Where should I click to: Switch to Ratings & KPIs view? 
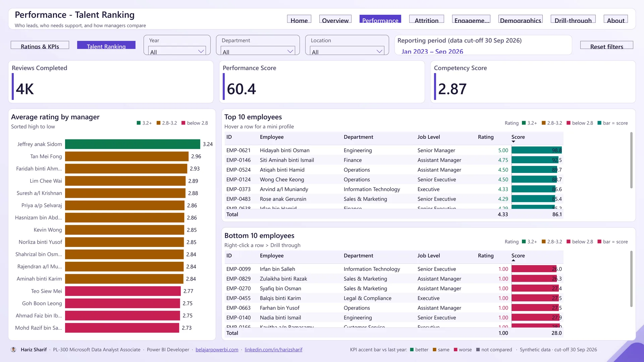[40, 45]
